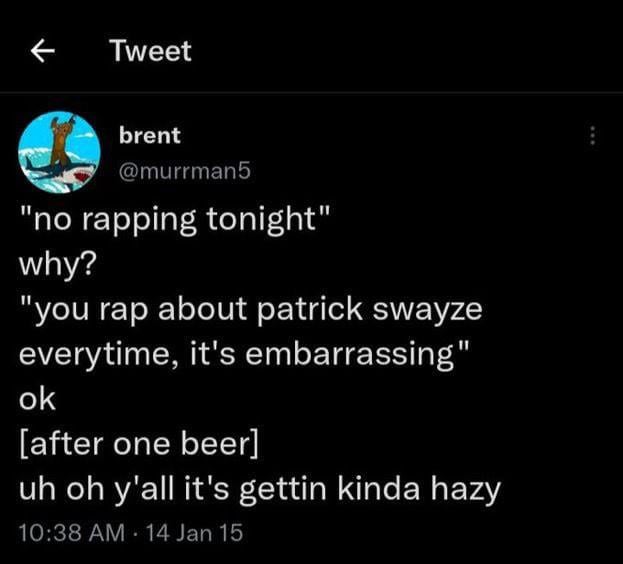The width and height of the screenshot is (623, 564).
Task: Click the line mentioning patrick swayze
Action: [x=250, y=310]
